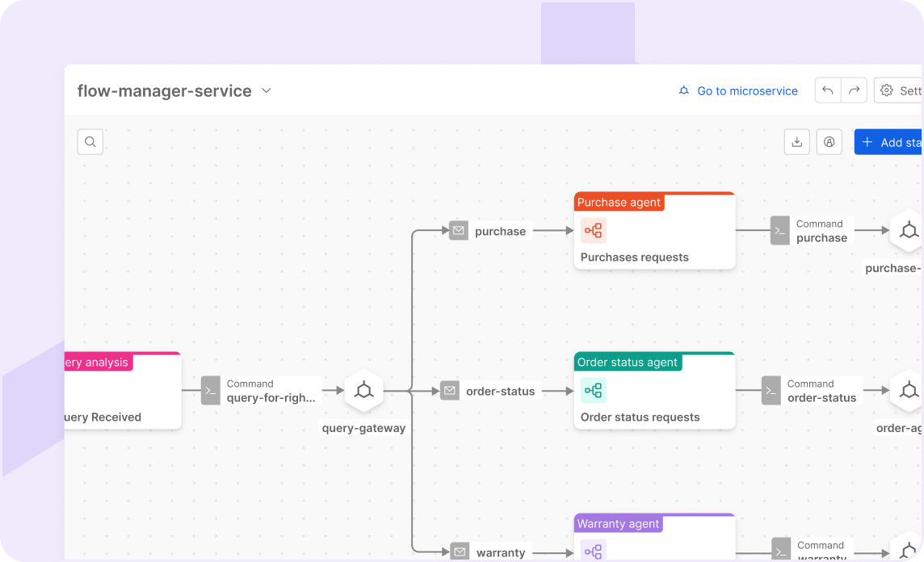Click the bell icon next to Go to microservice

[683, 90]
